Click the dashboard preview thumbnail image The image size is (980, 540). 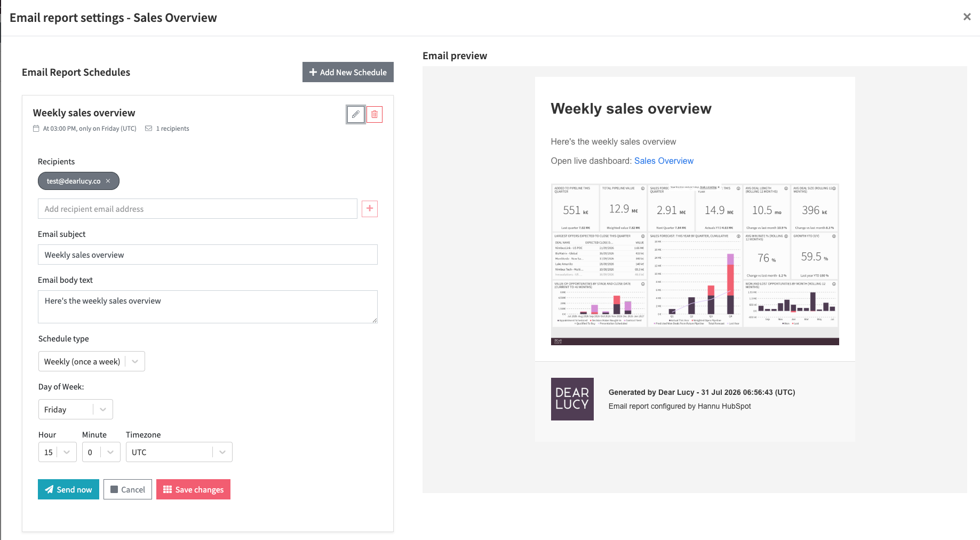point(695,264)
